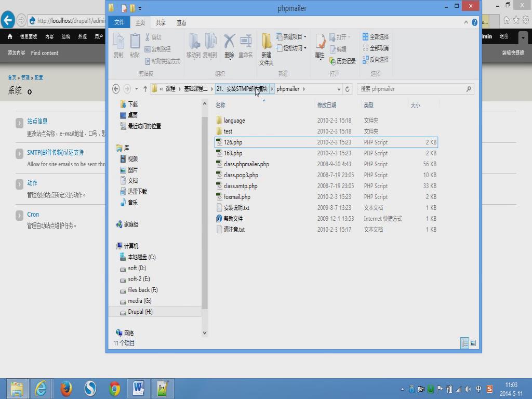Select the 安装说明.txt file
The image size is (532, 399).
pos(236,208)
